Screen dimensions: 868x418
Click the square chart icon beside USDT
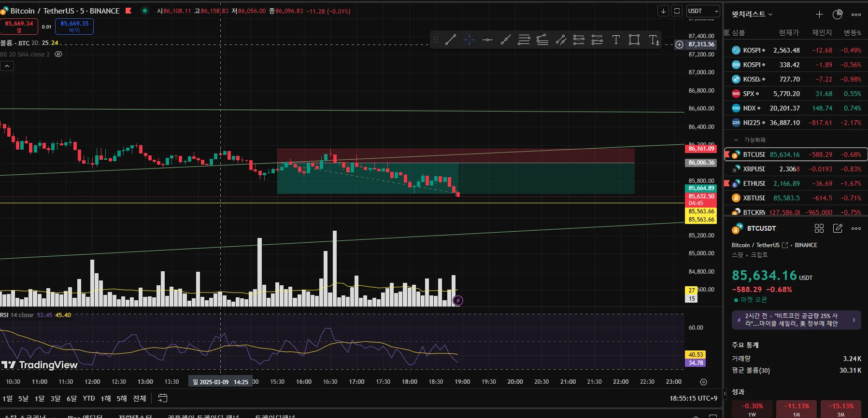click(677, 11)
